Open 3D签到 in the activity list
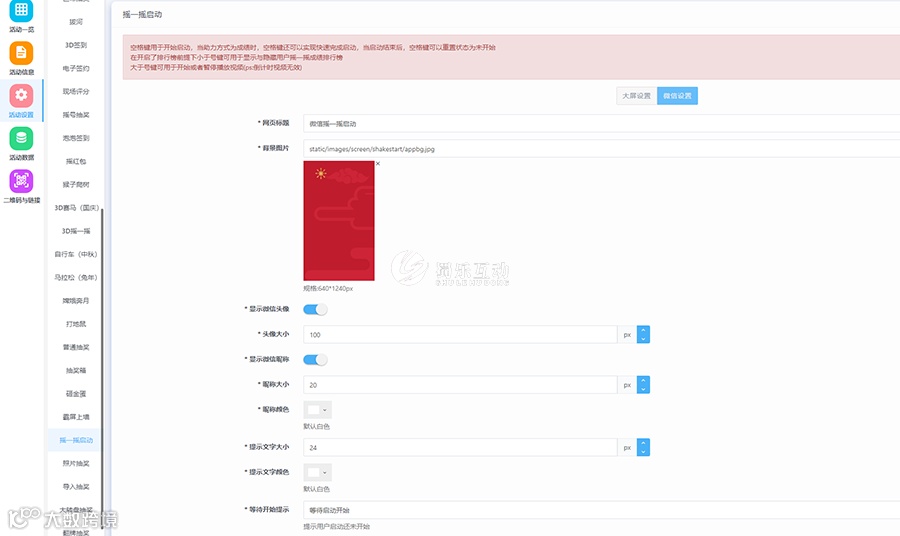This screenshot has height=536, width=900. [76, 45]
